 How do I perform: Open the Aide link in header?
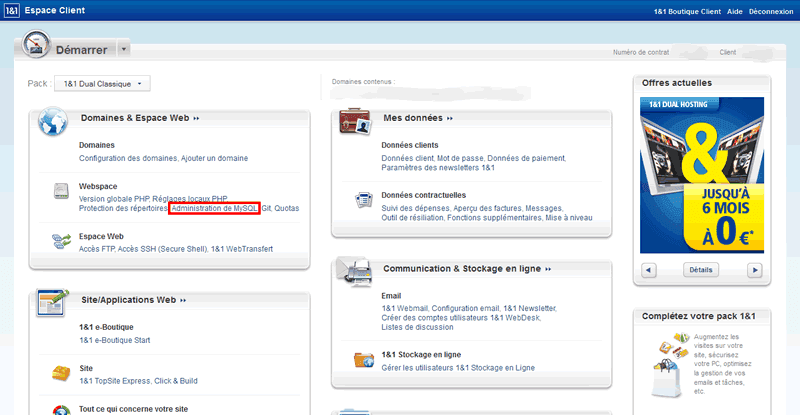point(734,11)
